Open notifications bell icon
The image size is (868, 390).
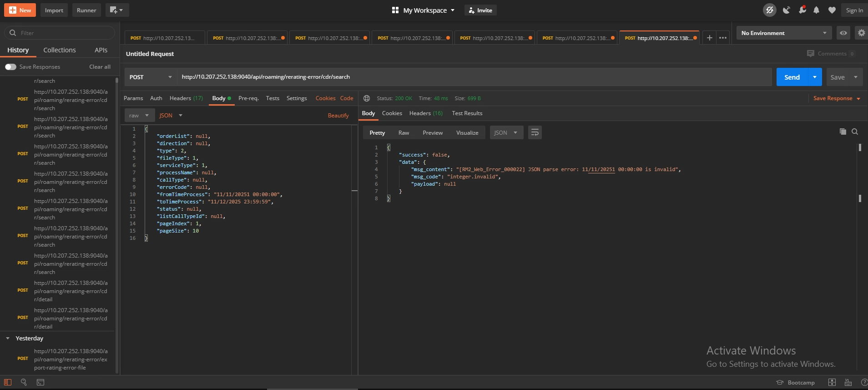pos(816,10)
